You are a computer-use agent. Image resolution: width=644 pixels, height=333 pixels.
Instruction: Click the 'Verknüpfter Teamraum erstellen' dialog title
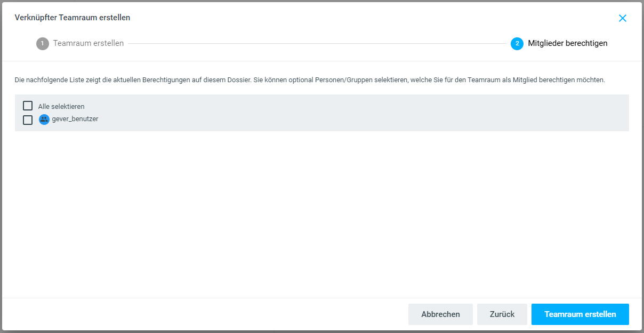[x=73, y=18]
